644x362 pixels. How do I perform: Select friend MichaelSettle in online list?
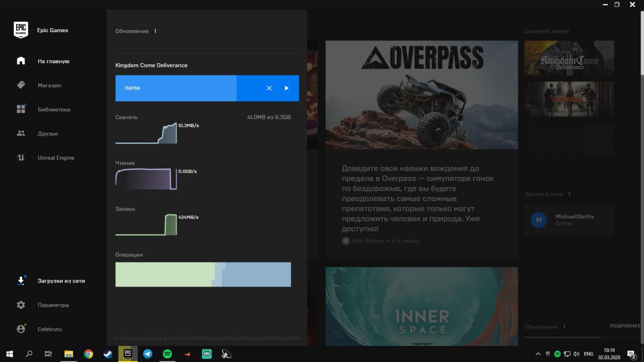[569, 220]
